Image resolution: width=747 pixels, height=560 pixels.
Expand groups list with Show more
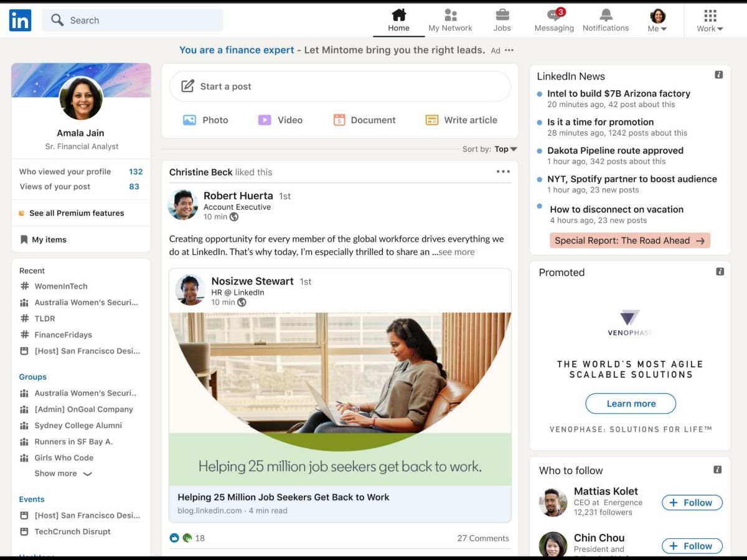63,474
